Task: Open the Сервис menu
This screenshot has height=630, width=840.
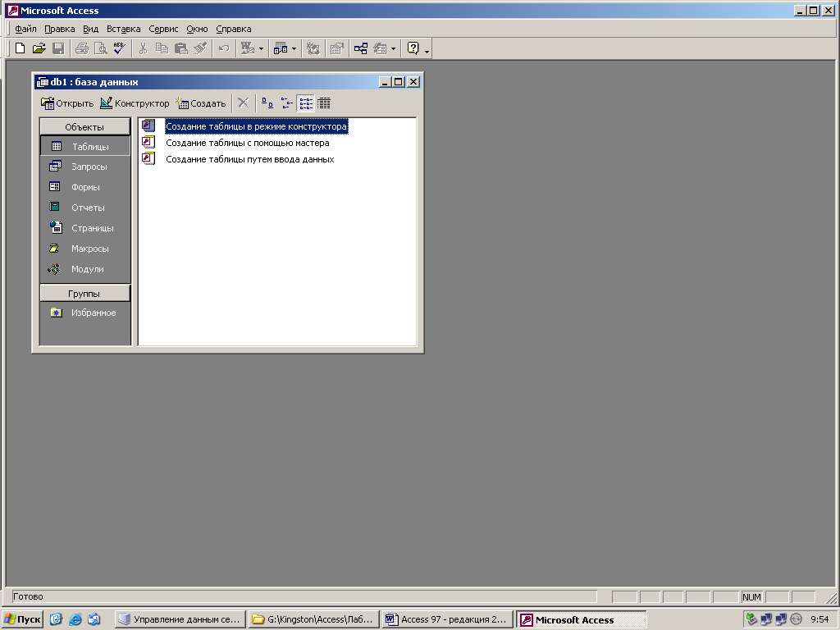Action: (x=163, y=29)
